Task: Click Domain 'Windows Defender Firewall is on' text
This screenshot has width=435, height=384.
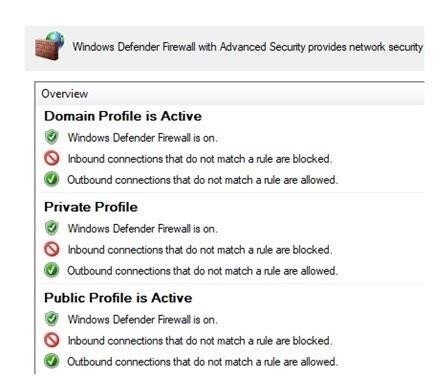Action: coord(143,138)
